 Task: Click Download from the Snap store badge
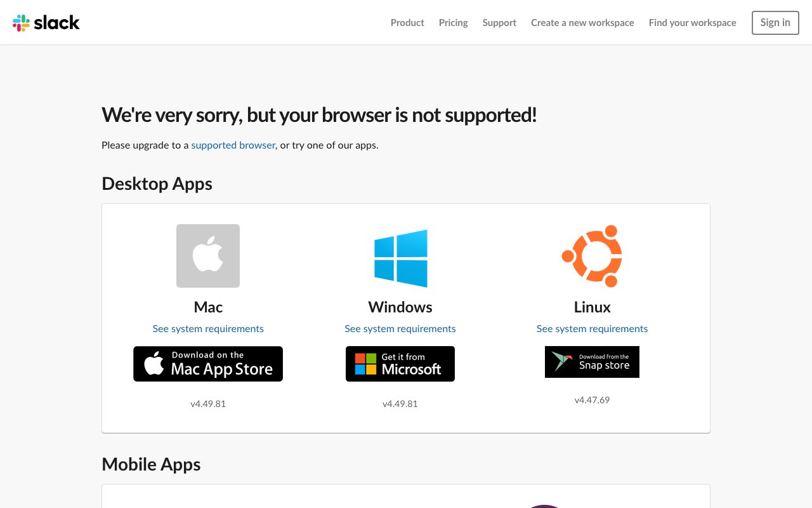pos(592,362)
